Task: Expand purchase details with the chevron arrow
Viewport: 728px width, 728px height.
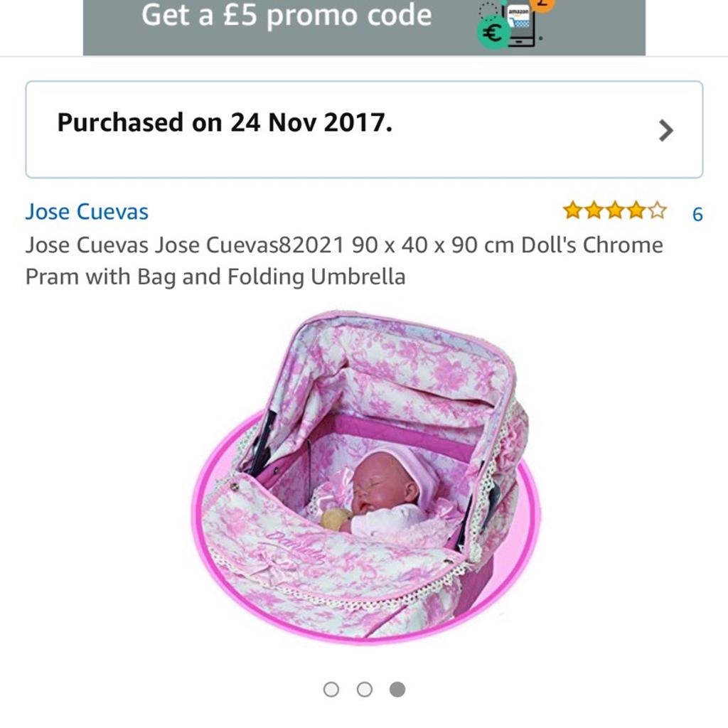Action: pos(666,131)
